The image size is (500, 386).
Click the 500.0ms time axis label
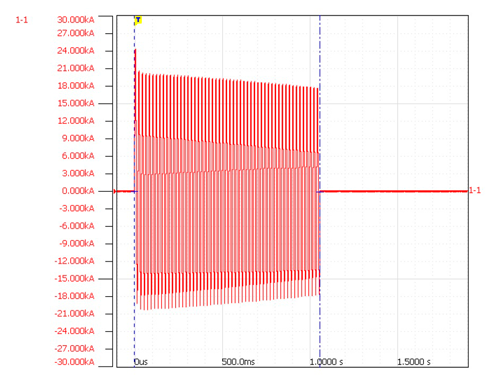[x=238, y=362]
